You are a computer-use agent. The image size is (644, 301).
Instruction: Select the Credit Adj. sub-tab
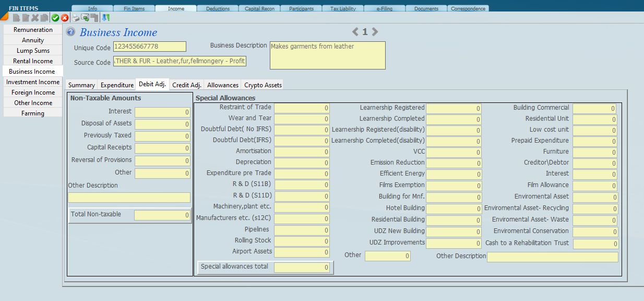pos(187,85)
